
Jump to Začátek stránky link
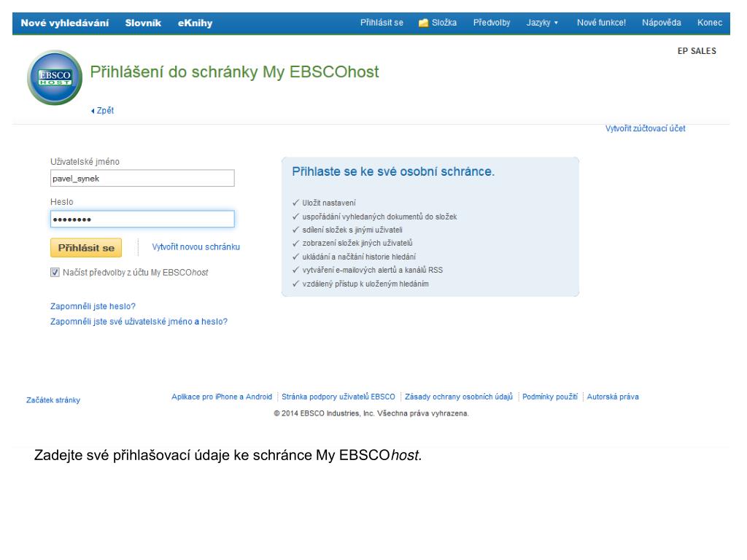click(x=53, y=400)
